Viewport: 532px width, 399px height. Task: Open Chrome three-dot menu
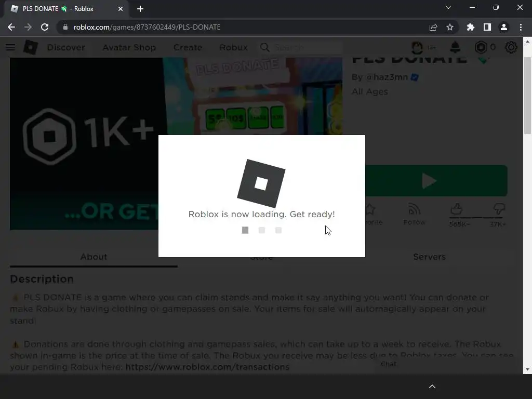click(x=521, y=27)
